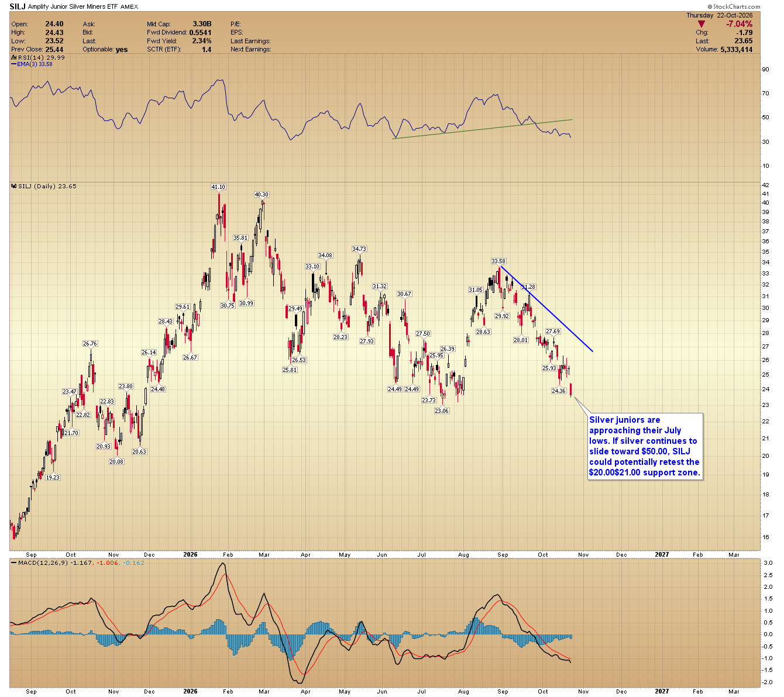The height and width of the screenshot is (697, 784).
Task: Click the SILJ ticker symbol in the header
Action: tap(19, 6)
